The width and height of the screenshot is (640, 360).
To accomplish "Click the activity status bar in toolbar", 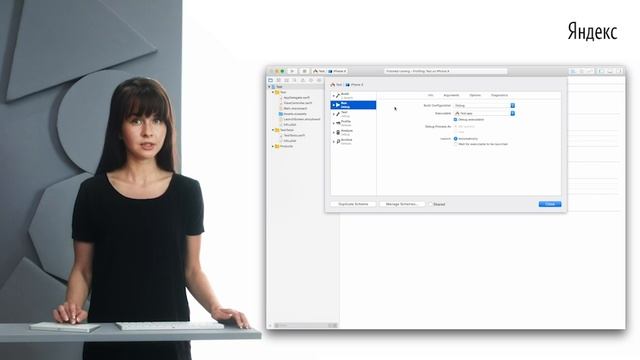I will point(445,71).
